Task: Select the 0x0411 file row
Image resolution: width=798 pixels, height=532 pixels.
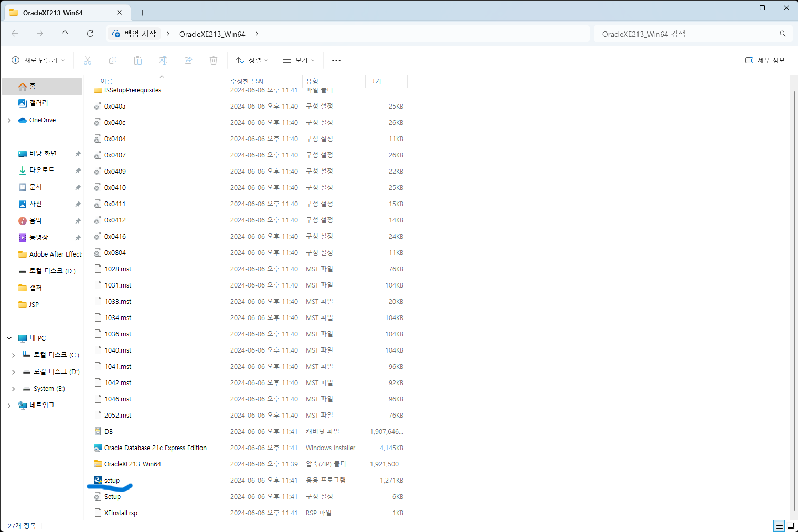Action: pyautogui.click(x=249, y=204)
